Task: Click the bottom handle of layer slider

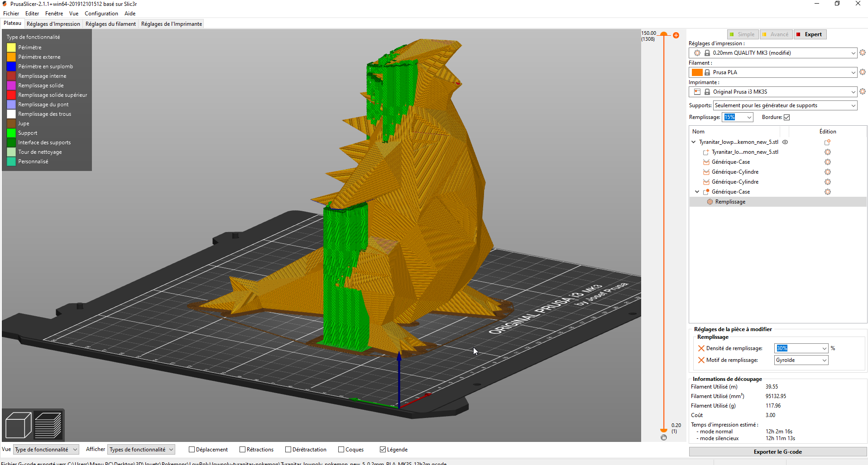Action: 664,430
